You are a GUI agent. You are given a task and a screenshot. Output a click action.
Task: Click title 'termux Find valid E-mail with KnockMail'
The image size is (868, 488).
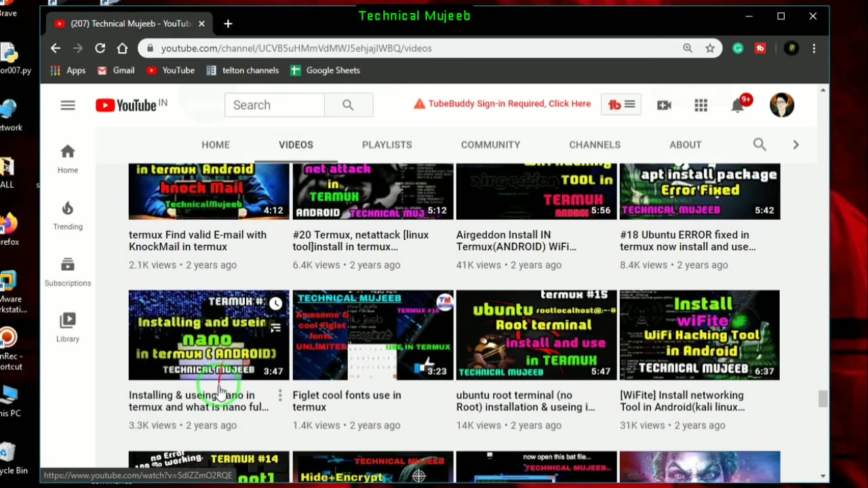[x=197, y=241]
